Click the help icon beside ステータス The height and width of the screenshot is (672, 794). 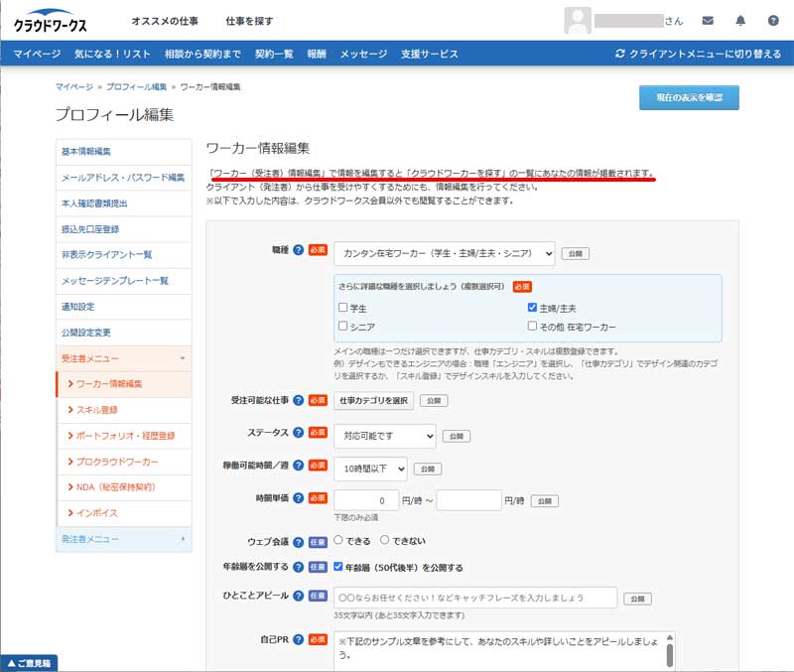[x=298, y=433]
